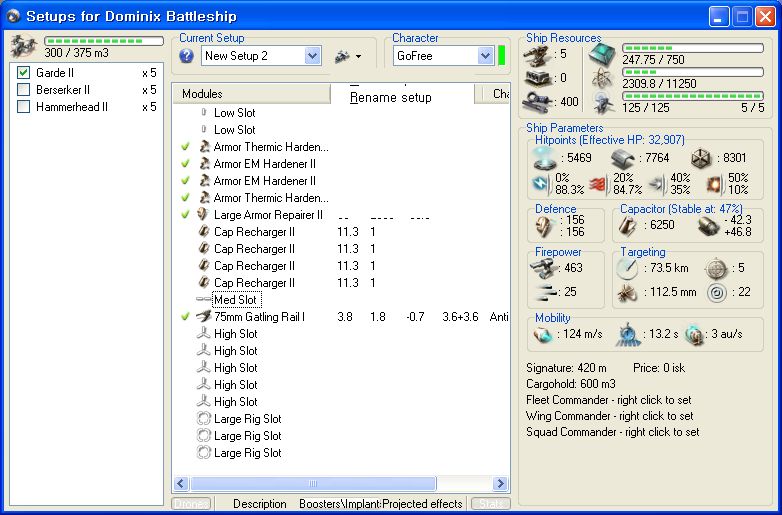The image size is (782, 515).
Task: Select Rename setup from the menu
Action: [391, 98]
